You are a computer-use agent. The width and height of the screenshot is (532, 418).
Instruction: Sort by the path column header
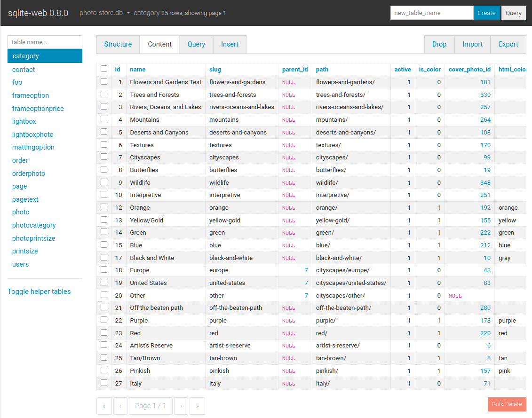(x=322, y=69)
